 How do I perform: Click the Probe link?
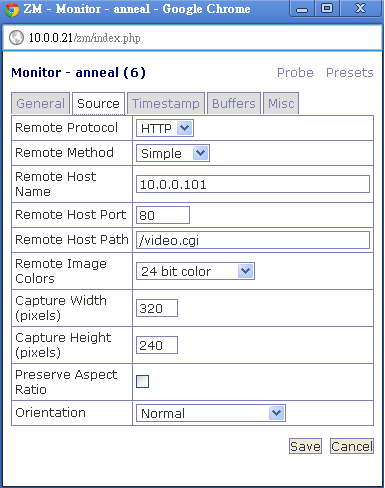(295, 73)
